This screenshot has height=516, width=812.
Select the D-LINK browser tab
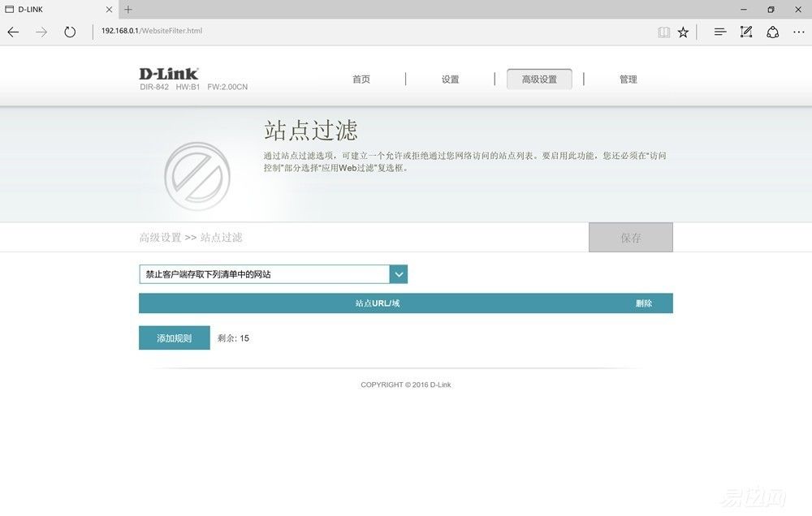click(x=59, y=9)
